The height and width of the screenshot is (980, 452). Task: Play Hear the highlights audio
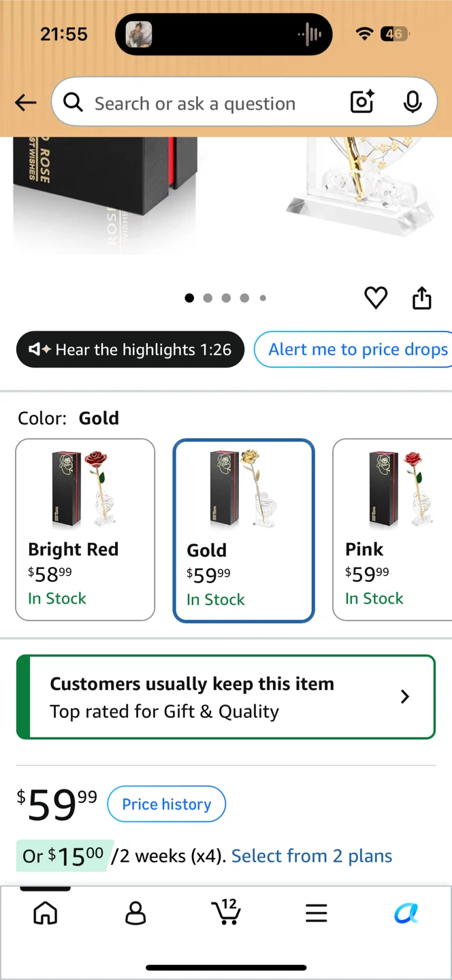[130, 349]
